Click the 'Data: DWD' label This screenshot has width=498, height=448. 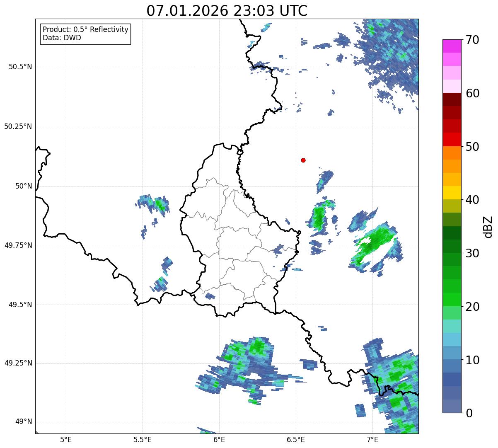click(x=62, y=38)
